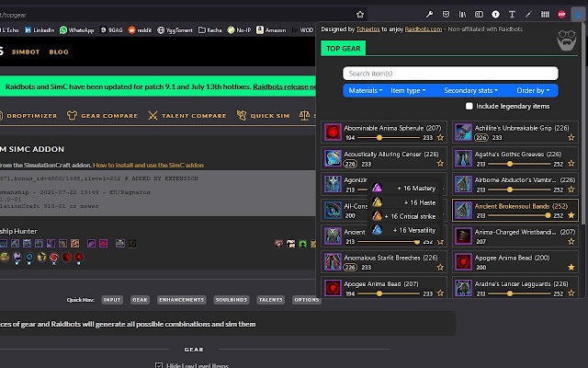The height and width of the screenshot is (368, 588).
Task: Open the Item type dropdown
Action: coord(408,90)
